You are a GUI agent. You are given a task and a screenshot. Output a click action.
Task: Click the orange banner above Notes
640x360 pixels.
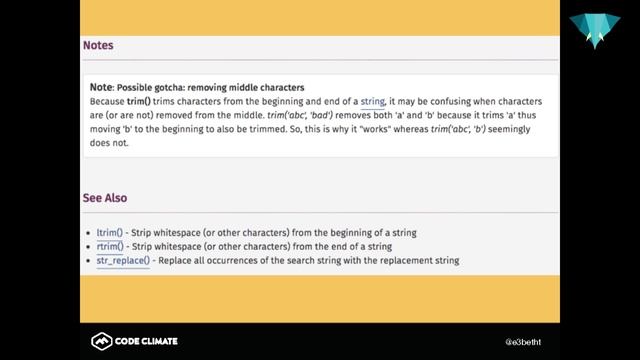[x=320, y=18]
